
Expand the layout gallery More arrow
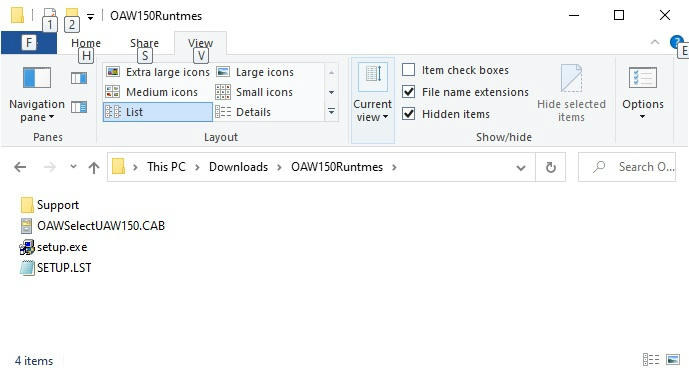pos(332,112)
